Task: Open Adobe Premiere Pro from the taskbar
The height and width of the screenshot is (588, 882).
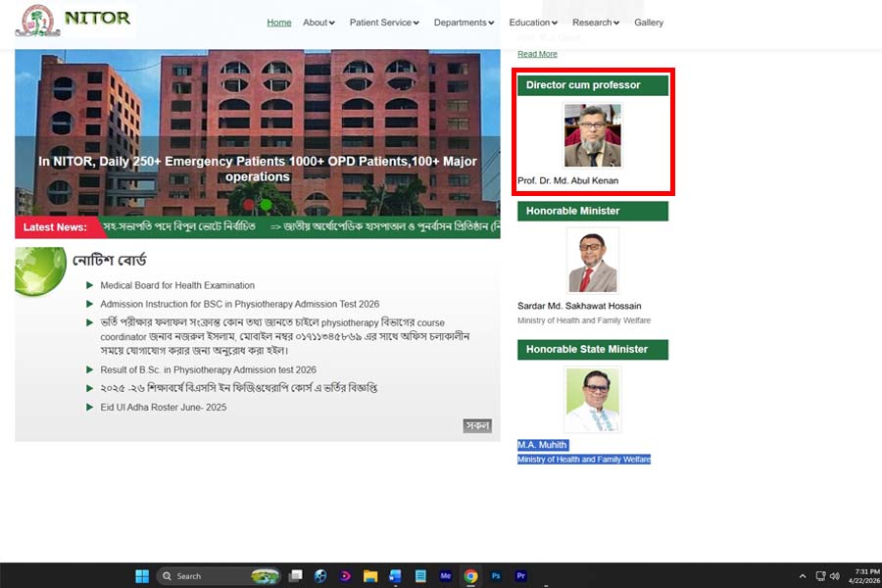Action: (521, 576)
